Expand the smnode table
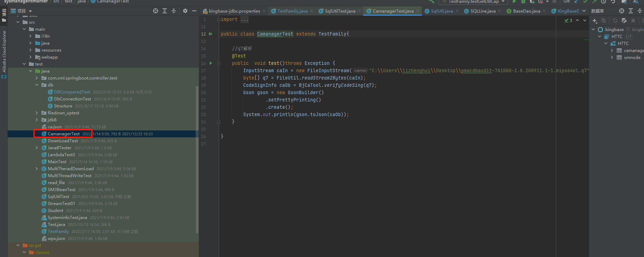Screen dimensions: 644x257 tap(612, 58)
